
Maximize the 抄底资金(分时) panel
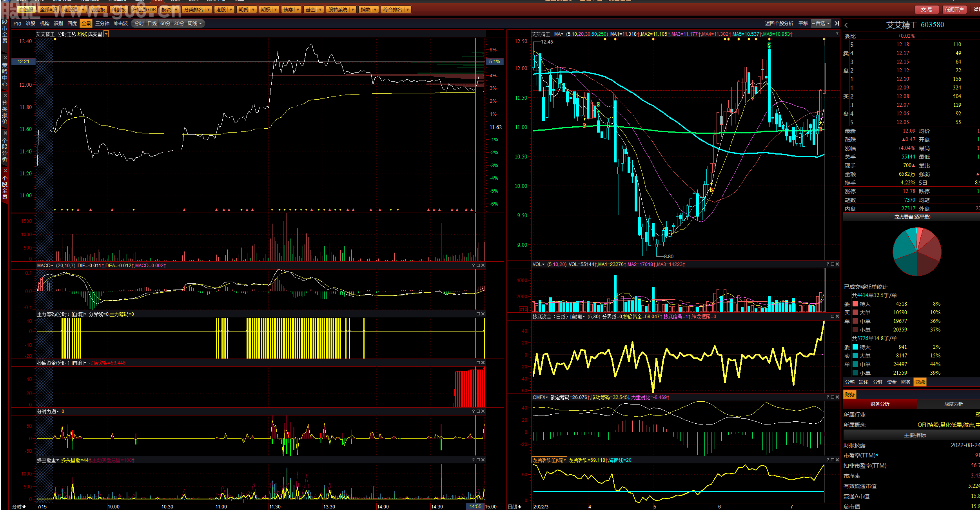coord(478,363)
